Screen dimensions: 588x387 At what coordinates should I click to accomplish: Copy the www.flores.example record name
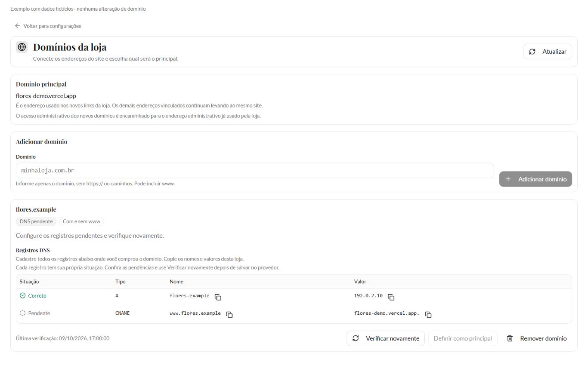click(229, 315)
